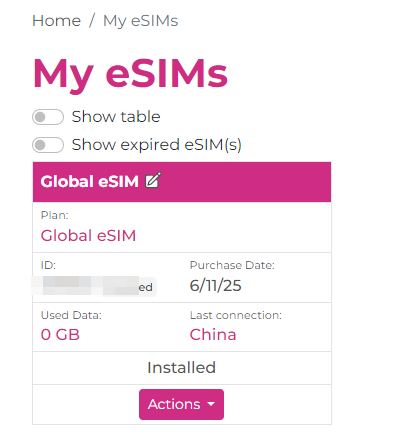Click the edit pencil icon beside Global eSIM
Image resolution: width=414 pixels, height=446 pixels.
click(153, 180)
